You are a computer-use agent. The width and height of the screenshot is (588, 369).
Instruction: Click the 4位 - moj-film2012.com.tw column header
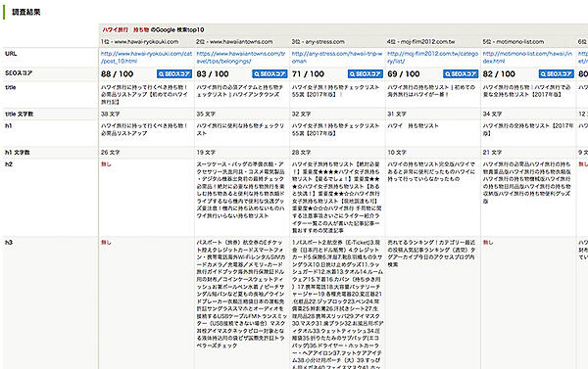(x=420, y=41)
